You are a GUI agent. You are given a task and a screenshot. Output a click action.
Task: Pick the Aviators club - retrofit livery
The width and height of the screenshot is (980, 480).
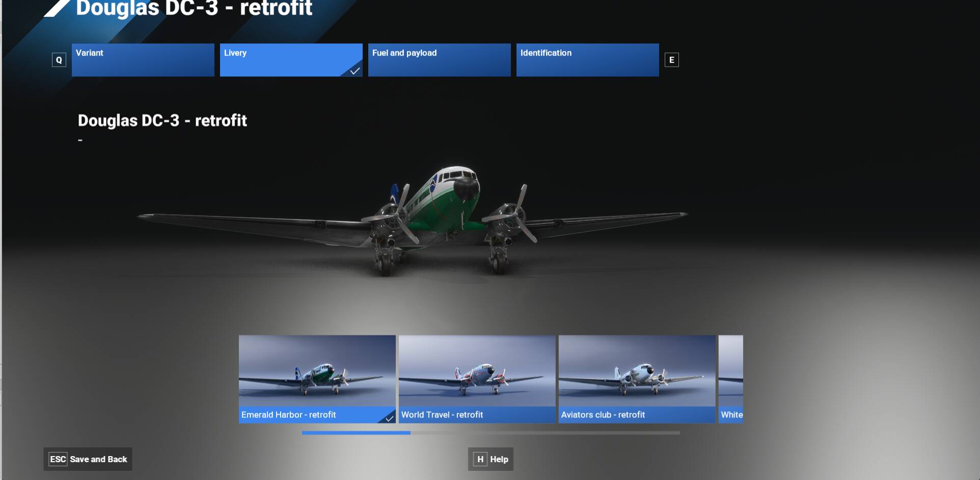pyautogui.click(x=637, y=379)
